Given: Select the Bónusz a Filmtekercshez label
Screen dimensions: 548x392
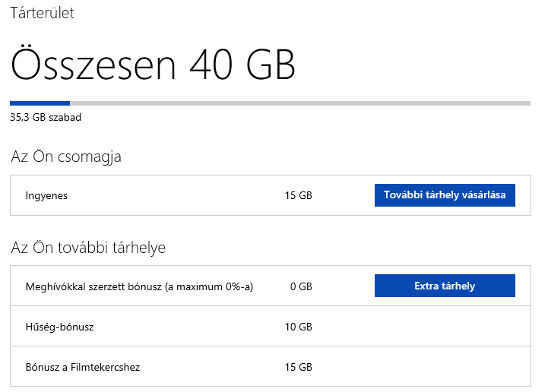Looking at the screenshot, I should click(x=83, y=367).
